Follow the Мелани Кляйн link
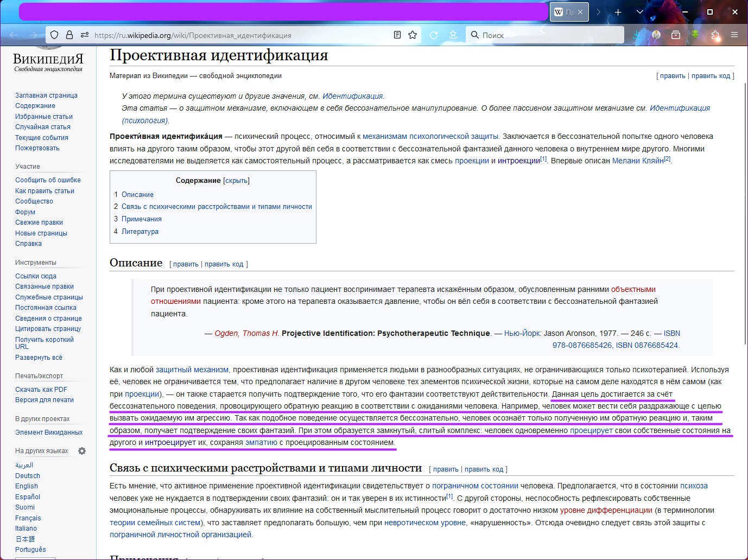Image resolution: width=748 pixels, height=560 pixels. point(638,161)
